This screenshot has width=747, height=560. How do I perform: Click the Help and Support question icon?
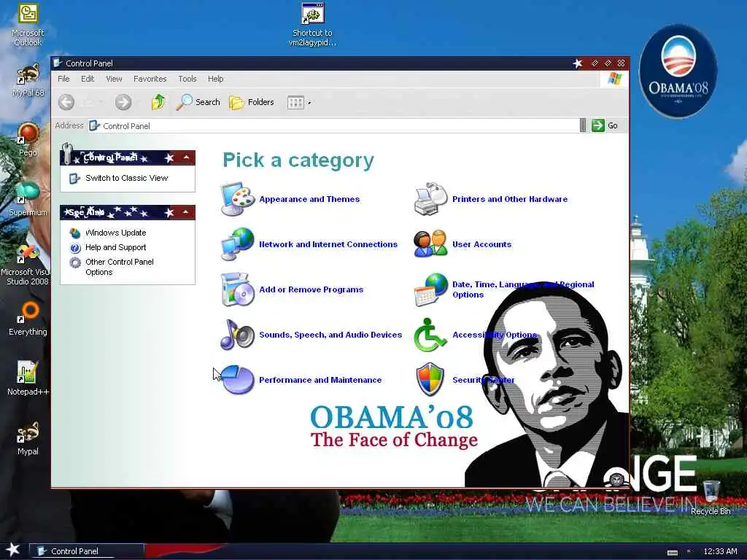pyautogui.click(x=75, y=248)
